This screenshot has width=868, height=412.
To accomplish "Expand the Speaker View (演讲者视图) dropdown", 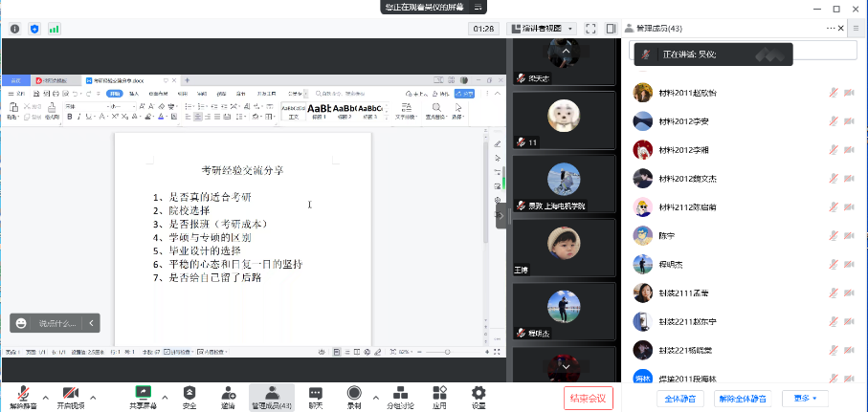I will 542,29.
